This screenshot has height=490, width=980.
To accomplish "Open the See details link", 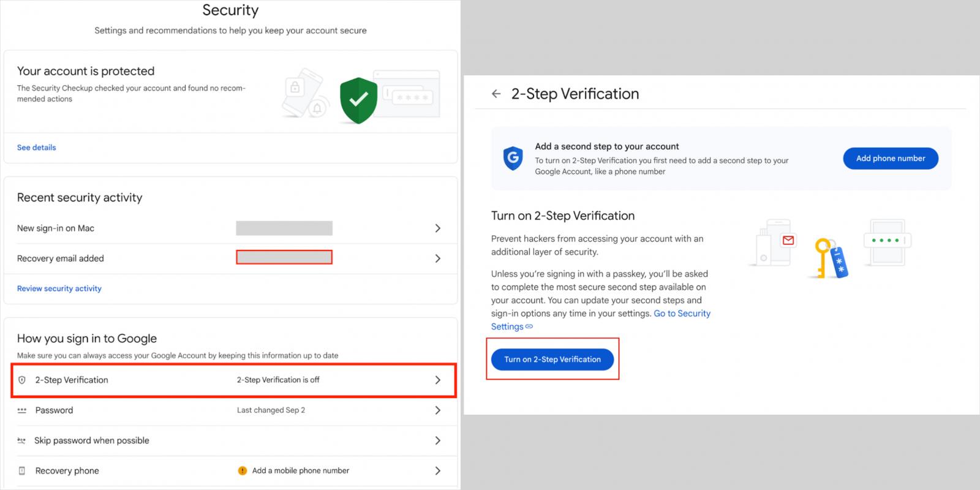I will pyautogui.click(x=36, y=148).
